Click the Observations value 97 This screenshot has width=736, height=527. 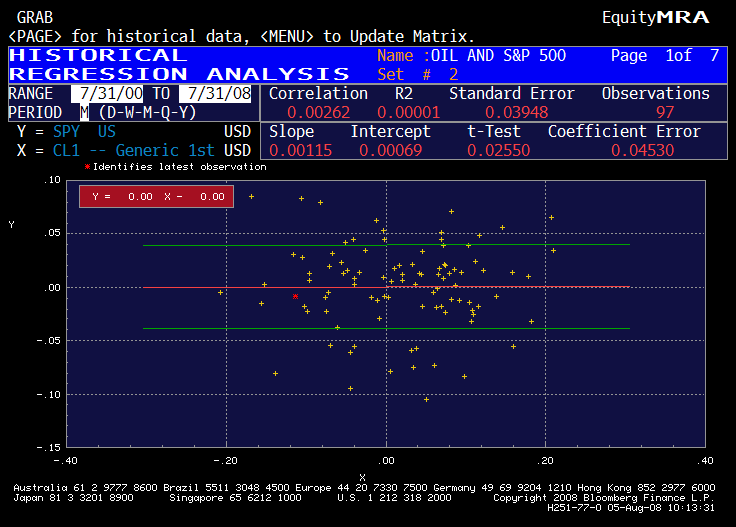pyautogui.click(x=665, y=112)
